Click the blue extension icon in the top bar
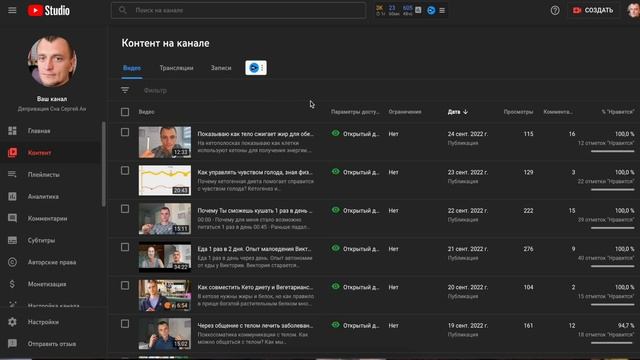This screenshot has height=360, width=640. coord(431,10)
